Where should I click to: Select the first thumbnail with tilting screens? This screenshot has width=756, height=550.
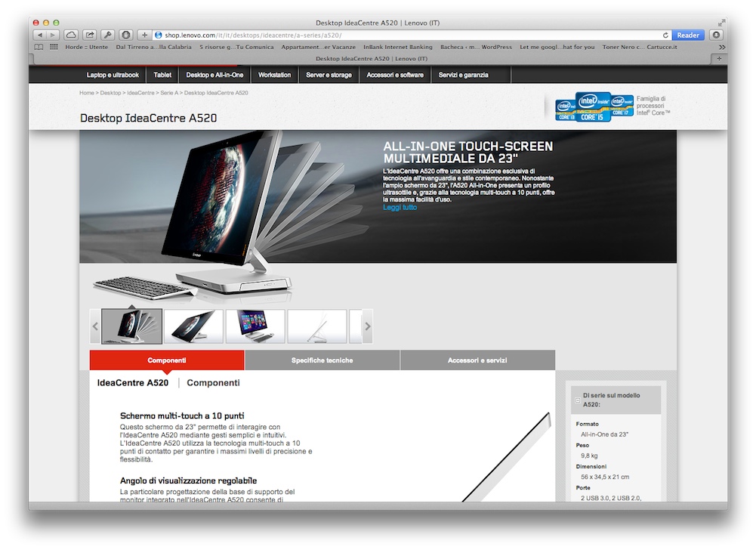(131, 326)
